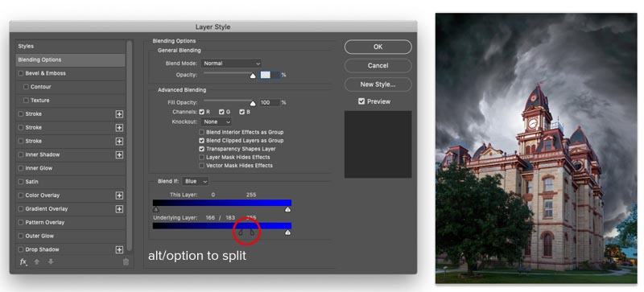Click the This Layer blue gradient bar
The image size is (644, 292).
(x=222, y=203)
